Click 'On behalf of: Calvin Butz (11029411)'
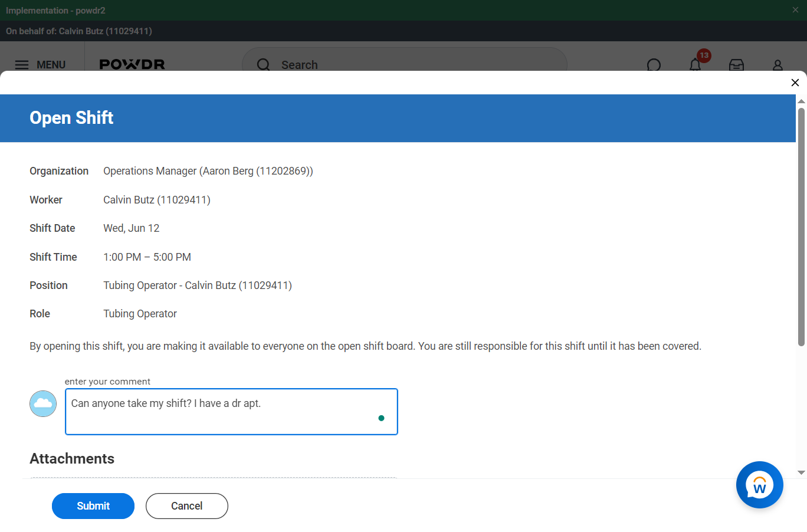This screenshot has width=807, height=532. [x=79, y=31]
